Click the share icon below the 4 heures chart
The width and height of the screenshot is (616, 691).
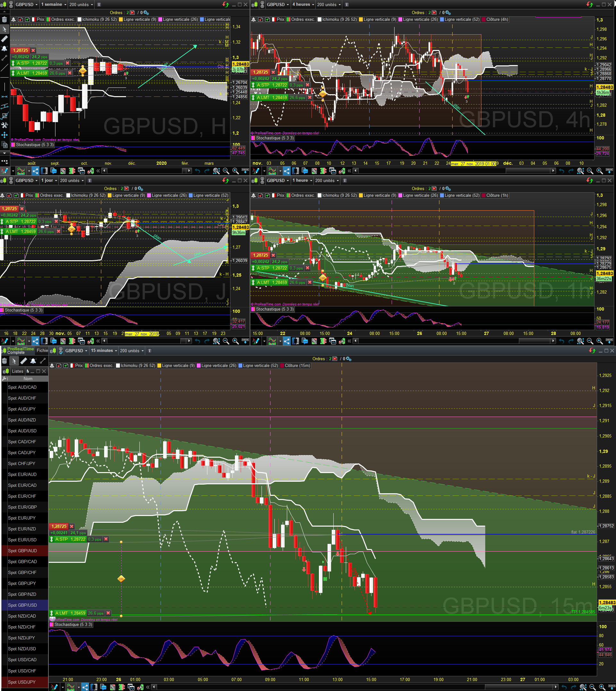[286, 171]
